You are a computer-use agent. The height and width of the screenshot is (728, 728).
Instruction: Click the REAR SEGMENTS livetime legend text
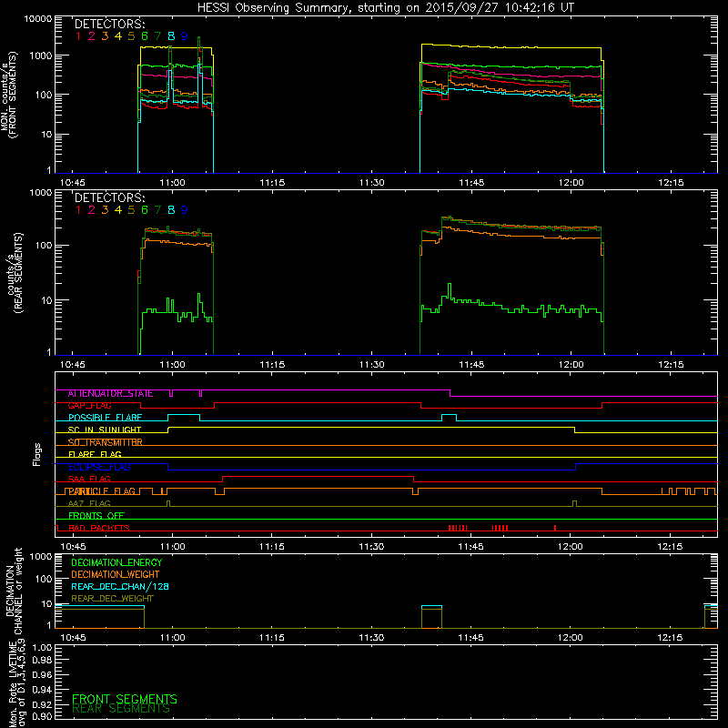(x=121, y=709)
